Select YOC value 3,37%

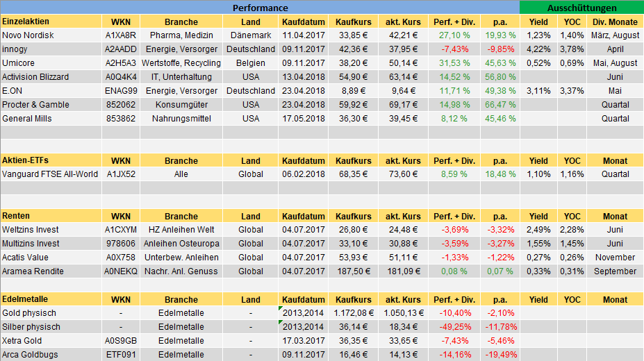572,91
